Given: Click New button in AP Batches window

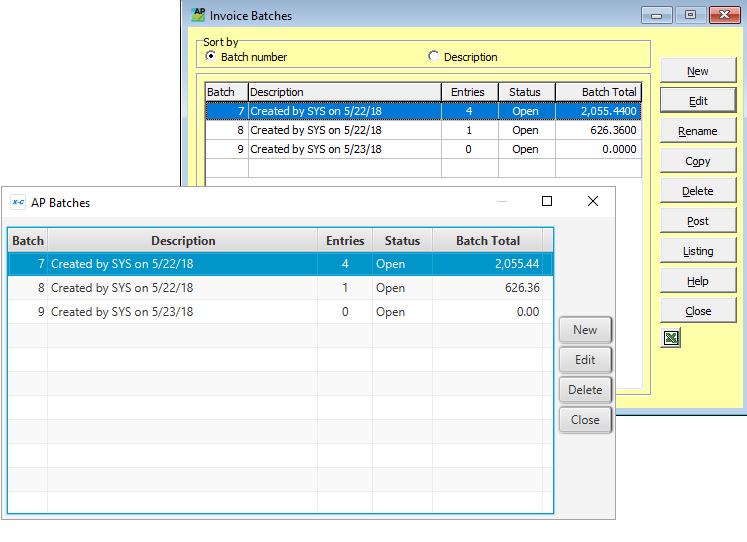Looking at the screenshot, I should pyautogui.click(x=585, y=330).
